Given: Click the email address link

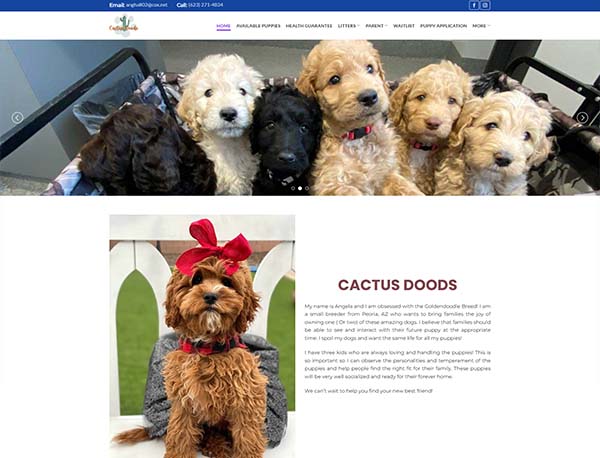Looking at the screenshot, I should (147, 5).
